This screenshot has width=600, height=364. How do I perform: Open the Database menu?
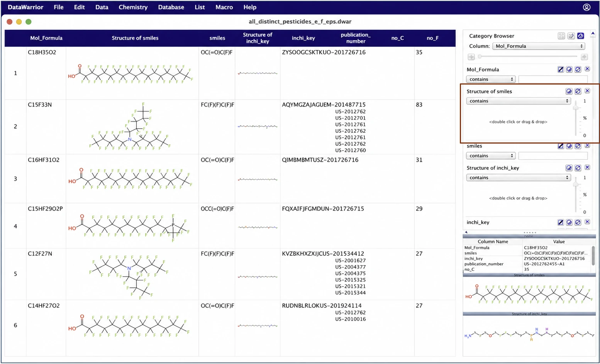pyautogui.click(x=171, y=7)
